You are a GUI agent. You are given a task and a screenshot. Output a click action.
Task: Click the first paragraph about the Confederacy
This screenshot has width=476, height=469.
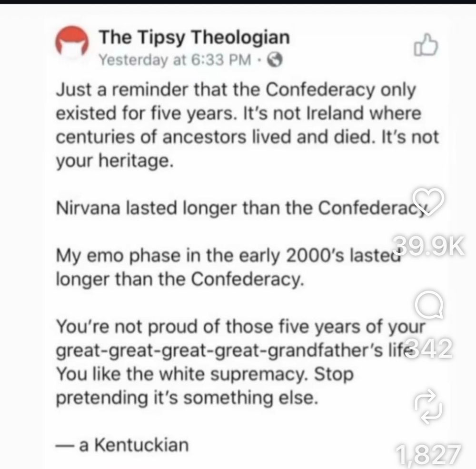coord(248,125)
